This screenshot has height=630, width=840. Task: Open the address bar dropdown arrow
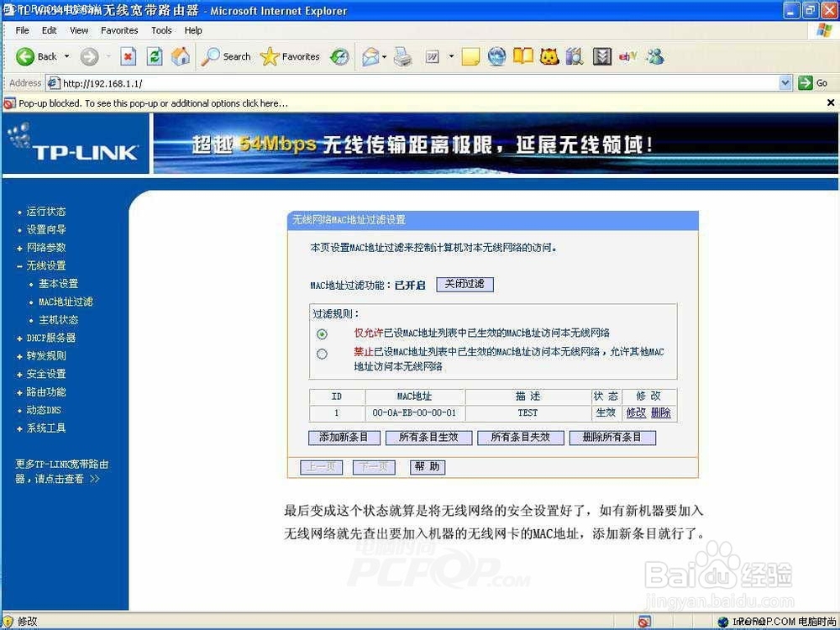coord(785,83)
